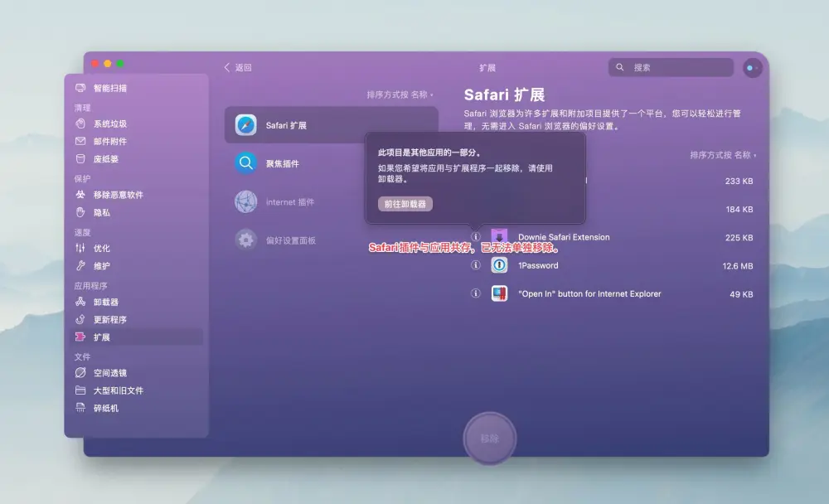Open 空间透镜 space lens
829x504 pixels.
[110, 373]
